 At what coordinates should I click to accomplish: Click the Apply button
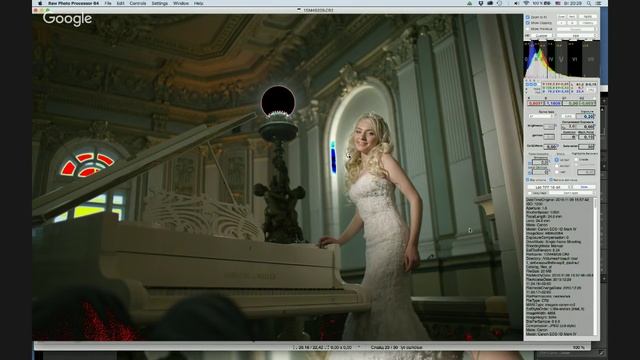(584, 187)
